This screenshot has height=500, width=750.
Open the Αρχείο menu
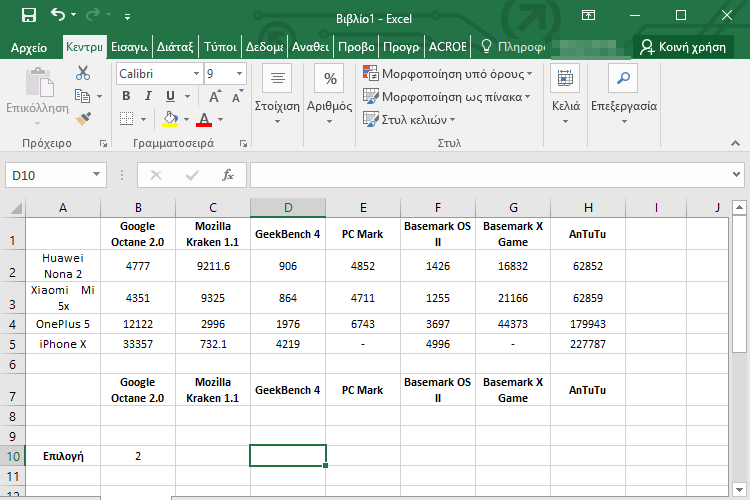[29, 47]
